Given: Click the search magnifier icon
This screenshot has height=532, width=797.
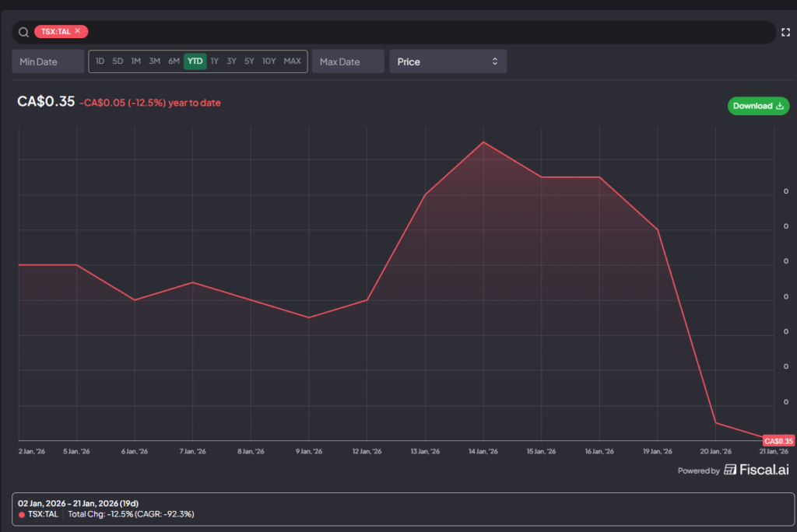Looking at the screenshot, I should pyautogui.click(x=23, y=32).
